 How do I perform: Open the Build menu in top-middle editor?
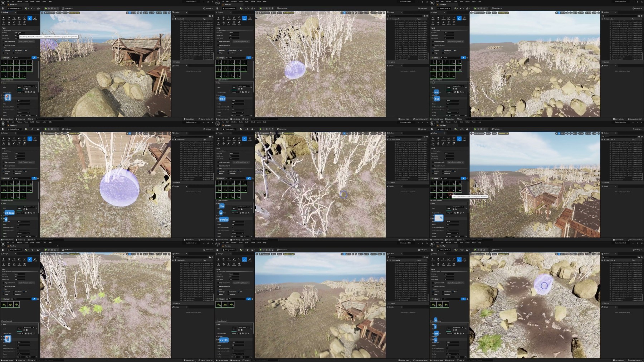point(247,1)
